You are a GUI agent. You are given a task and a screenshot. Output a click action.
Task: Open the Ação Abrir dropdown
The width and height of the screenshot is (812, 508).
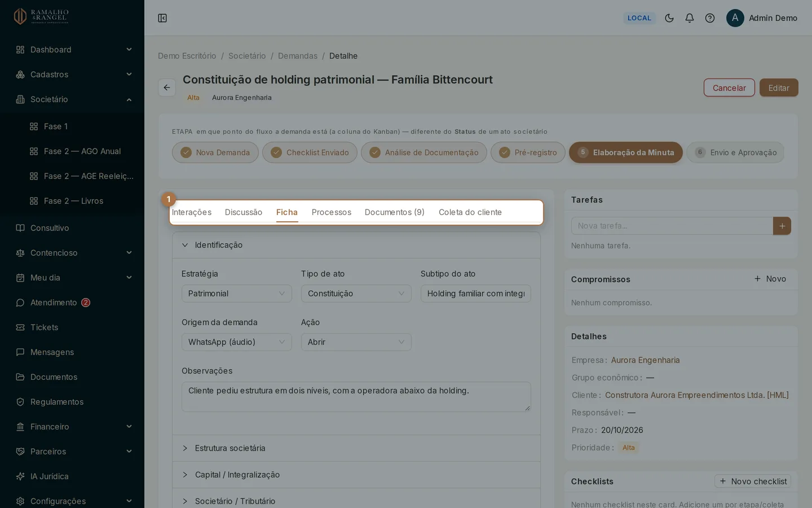[x=356, y=342]
